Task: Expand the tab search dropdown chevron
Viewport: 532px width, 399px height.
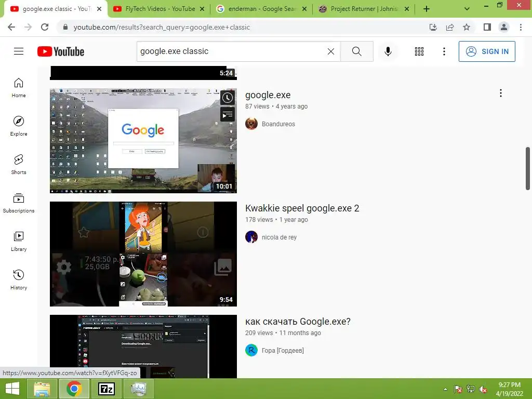Action: pyautogui.click(x=467, y=9)
